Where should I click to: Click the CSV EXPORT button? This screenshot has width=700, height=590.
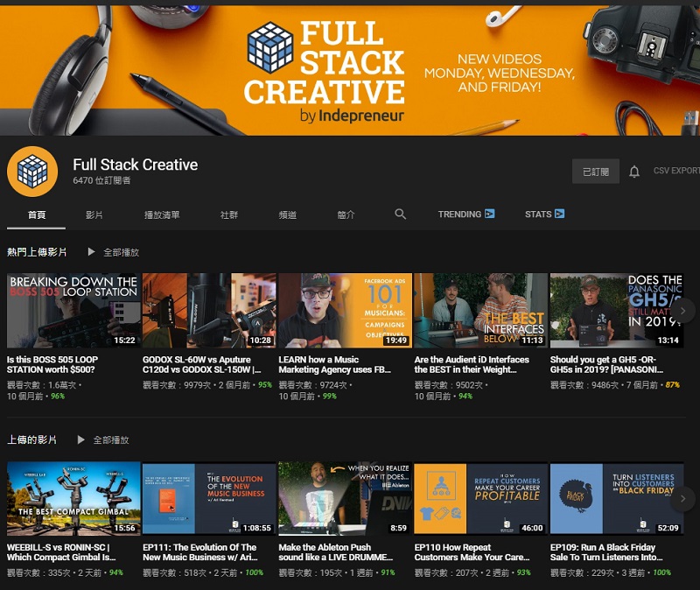pos(675,172)
